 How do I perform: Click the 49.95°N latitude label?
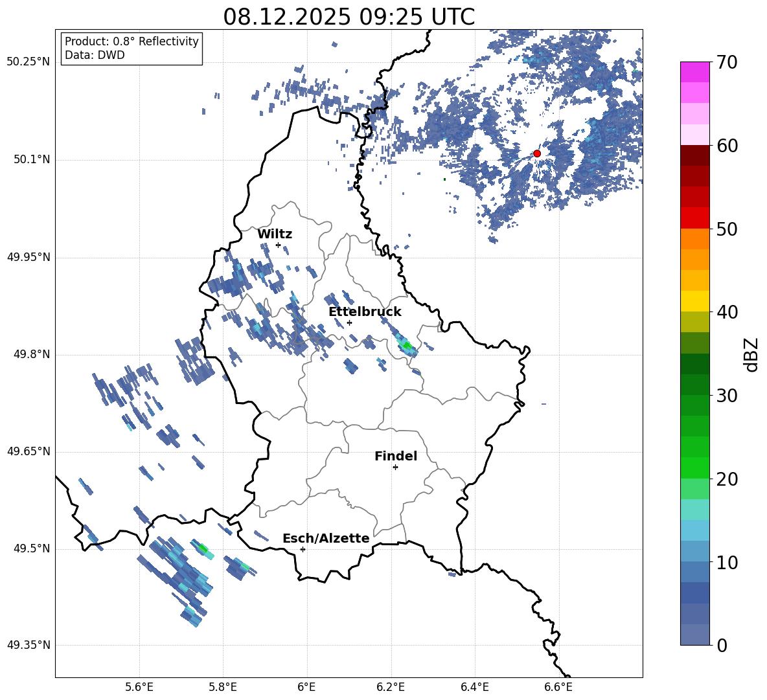pyautogui.click(x=29, y=257)
